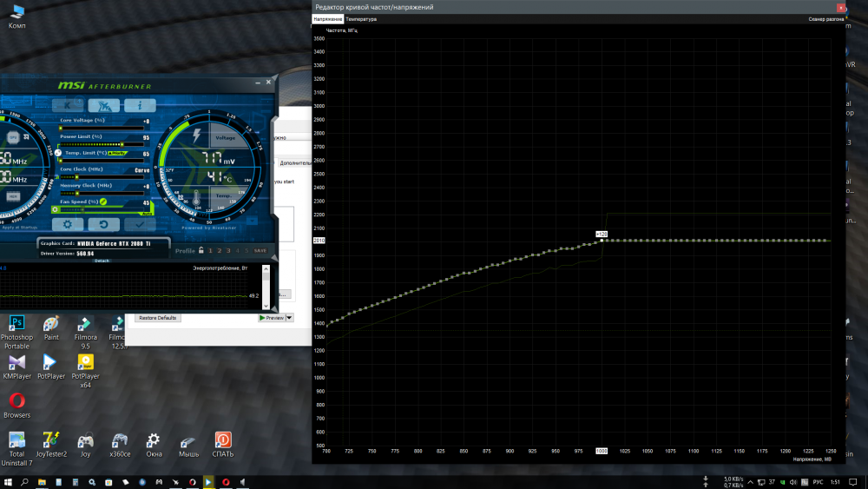Click the GPU chip icon on left gauge
The image size is (868, 489).
click(x=13, y=137)
